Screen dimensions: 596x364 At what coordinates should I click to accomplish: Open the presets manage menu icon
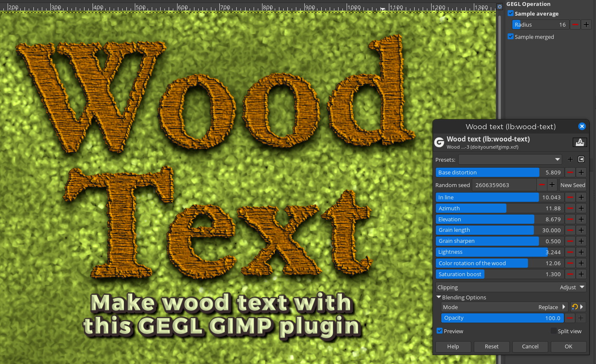581,159
